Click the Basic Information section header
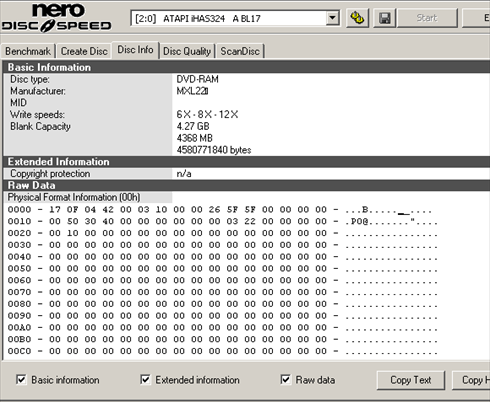 (246, 67)
